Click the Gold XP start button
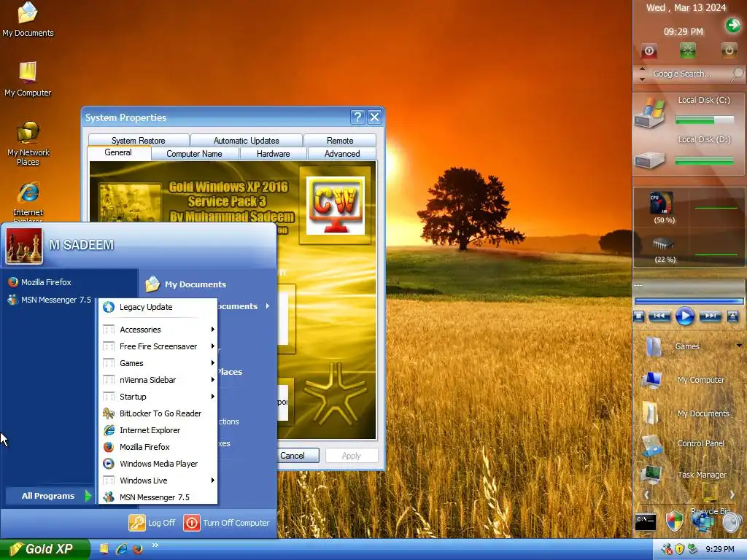Image resolution: width=747 pixels, height=560 pixels. (x=44, y=549)
